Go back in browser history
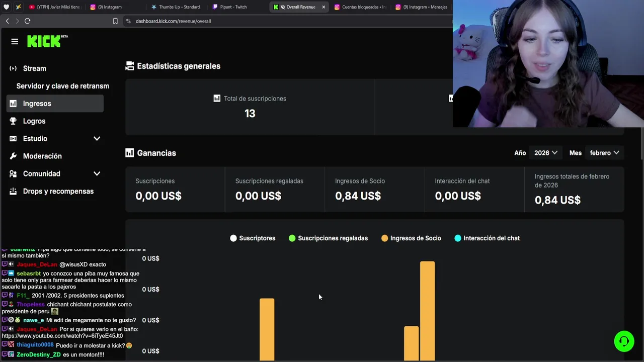The image size is (644, 362). tap(8, 21)
